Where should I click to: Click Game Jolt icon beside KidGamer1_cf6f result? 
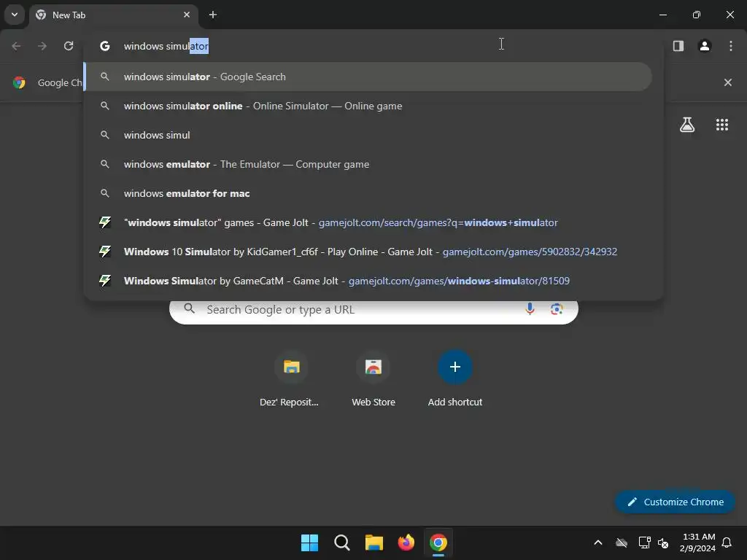(x=105, y=252)
